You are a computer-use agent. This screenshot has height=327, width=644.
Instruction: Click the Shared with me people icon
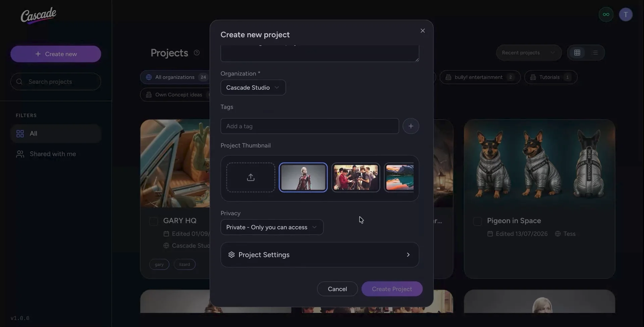[20, 154]
